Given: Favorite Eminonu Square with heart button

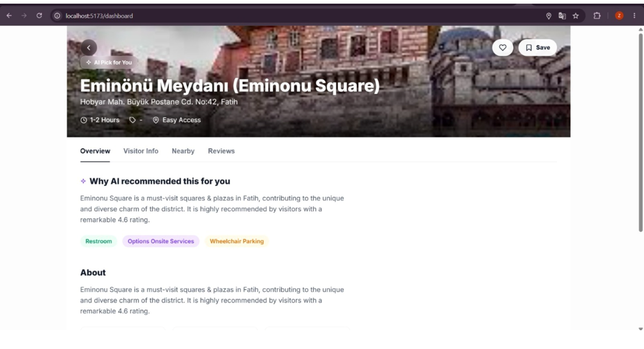Looking at the screenshot, I should tap(503, 47).
